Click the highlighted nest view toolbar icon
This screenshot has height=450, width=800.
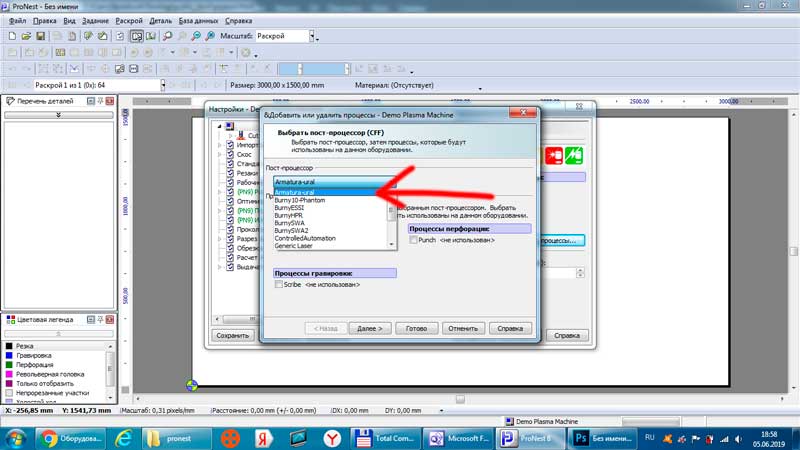click(137, 36)
